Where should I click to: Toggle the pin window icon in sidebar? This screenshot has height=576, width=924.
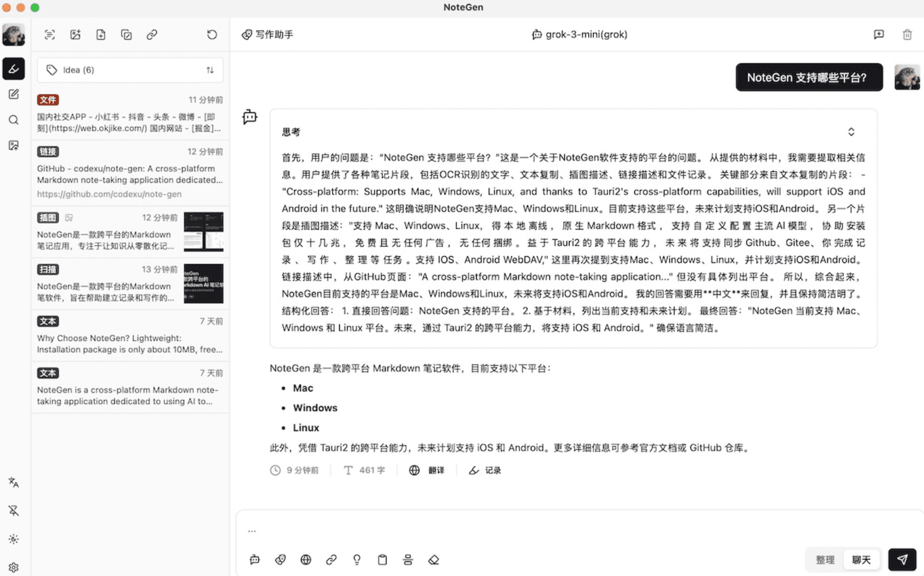[14, 510]
